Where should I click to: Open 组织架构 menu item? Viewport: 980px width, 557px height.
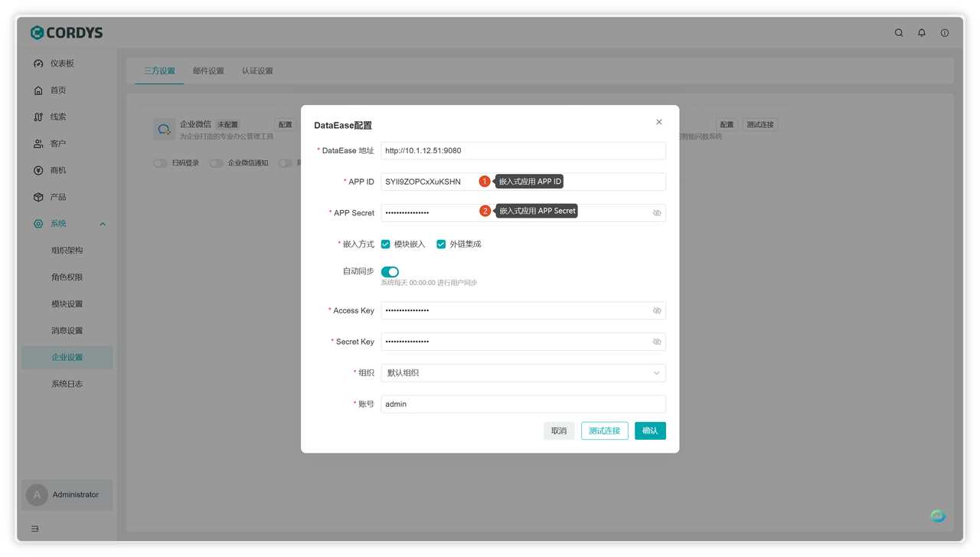pyautogui.click(x=67, y=251)
